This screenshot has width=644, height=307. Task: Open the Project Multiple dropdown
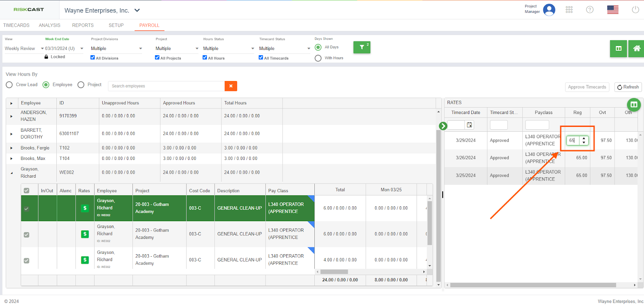[177, 48]
